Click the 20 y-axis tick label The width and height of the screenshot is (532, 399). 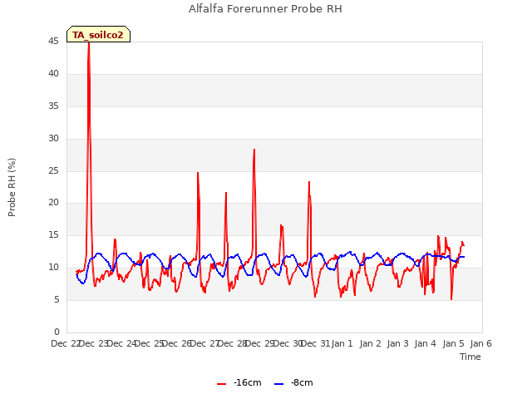coord(53,203)
